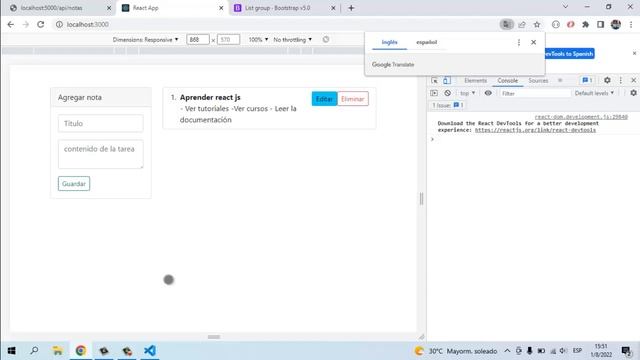
Task: View site information icon in address bar
Action: (x=59, y=24)
